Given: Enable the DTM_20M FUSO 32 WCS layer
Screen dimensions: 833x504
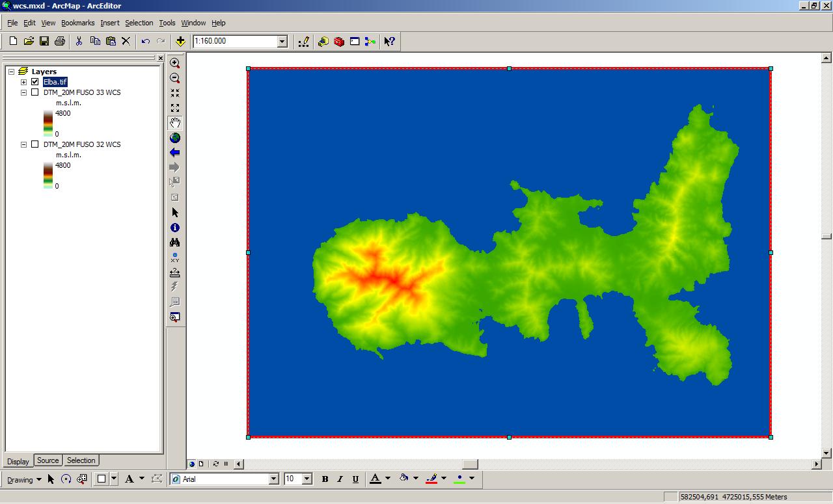Looking at the screenshot, I should (35, 144).
